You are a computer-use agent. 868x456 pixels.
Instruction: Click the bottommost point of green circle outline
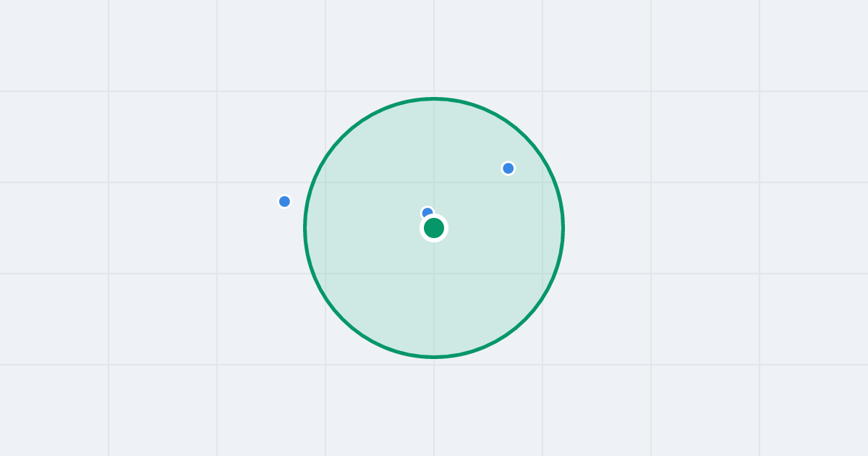434,357
